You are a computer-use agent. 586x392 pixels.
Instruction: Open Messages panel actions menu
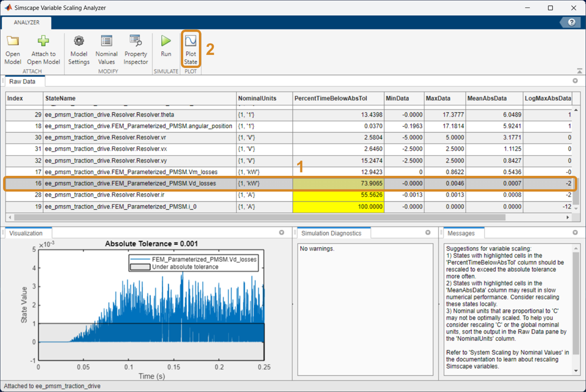pyautogui.click(x=575, y=232)
